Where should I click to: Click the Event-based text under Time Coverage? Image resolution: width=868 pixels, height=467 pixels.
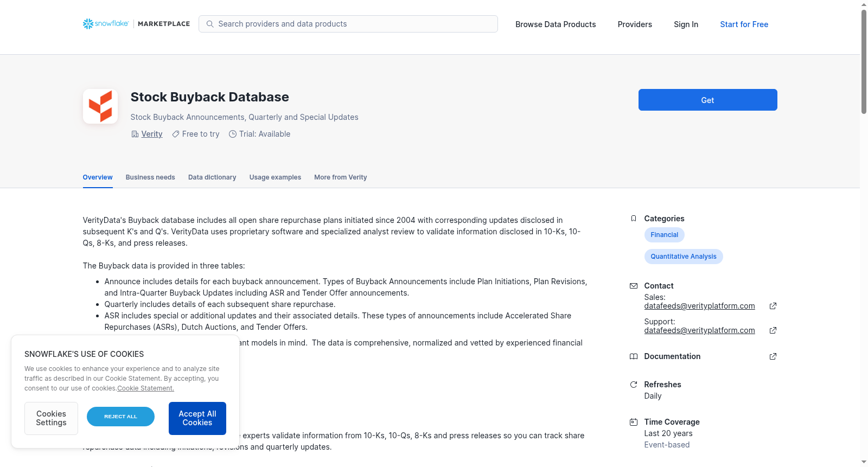(x=667, y=445)
